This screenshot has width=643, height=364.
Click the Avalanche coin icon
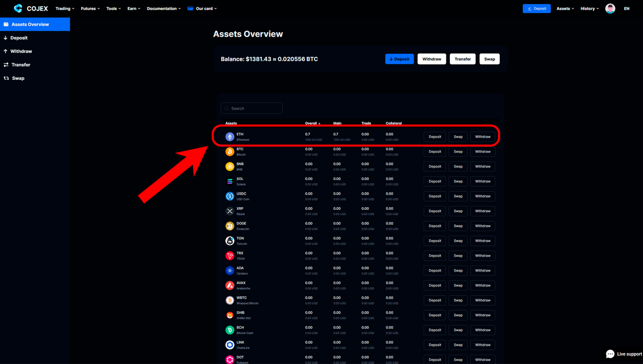pos(230,285)
